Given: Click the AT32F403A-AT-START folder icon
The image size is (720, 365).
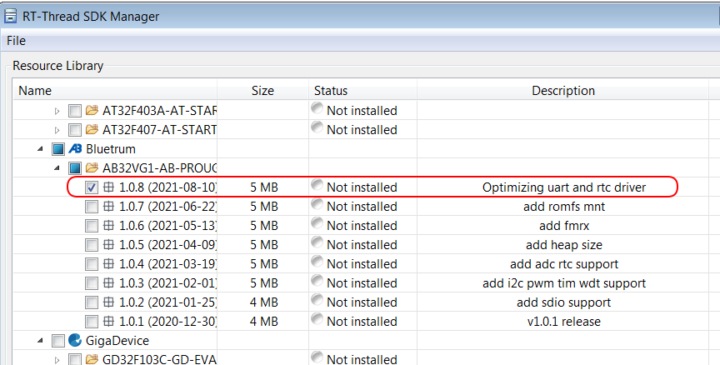Looking at the screenshot, I should [x=92, y=111].
